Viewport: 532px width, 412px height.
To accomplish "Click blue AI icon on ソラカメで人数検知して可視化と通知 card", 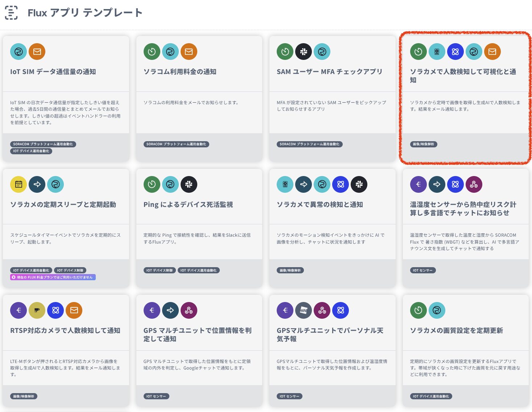I will point(455,52).
